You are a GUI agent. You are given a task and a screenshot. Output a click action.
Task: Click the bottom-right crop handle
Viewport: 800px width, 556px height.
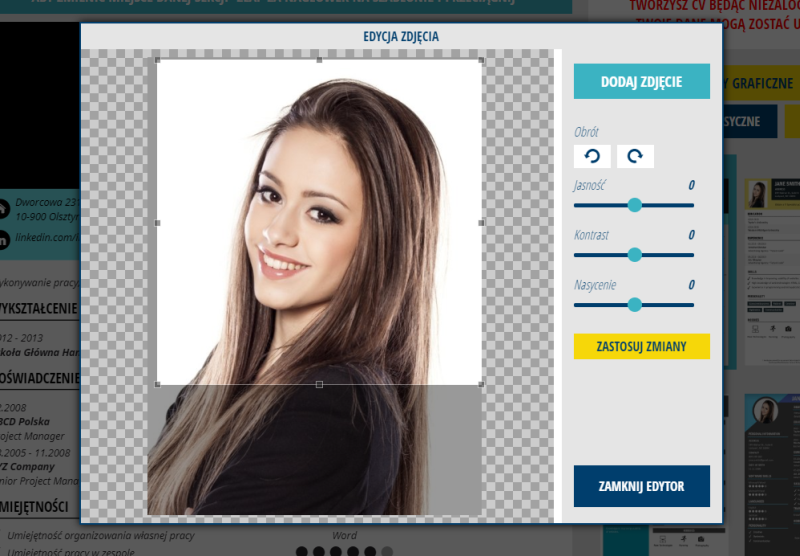click(x=481, y=384)
